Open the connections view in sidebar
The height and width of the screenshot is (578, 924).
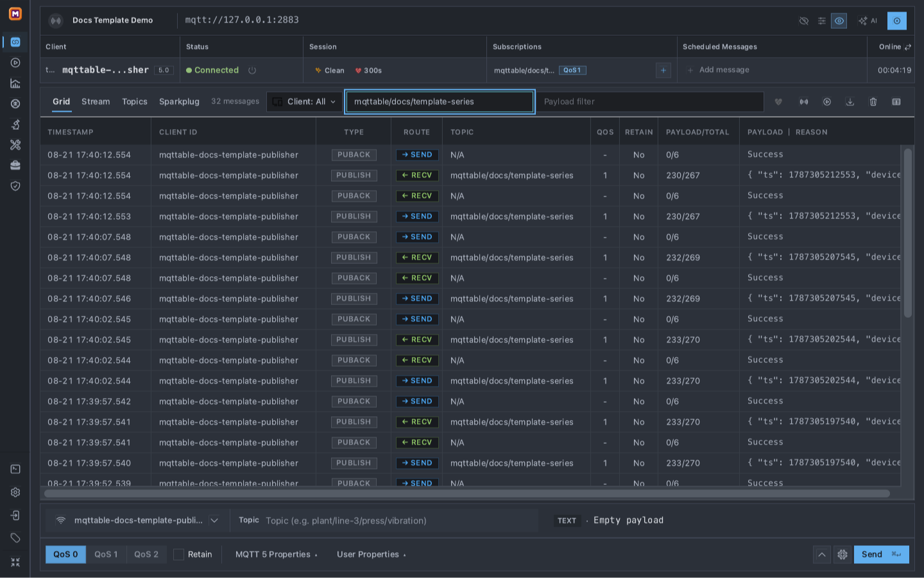15,42
